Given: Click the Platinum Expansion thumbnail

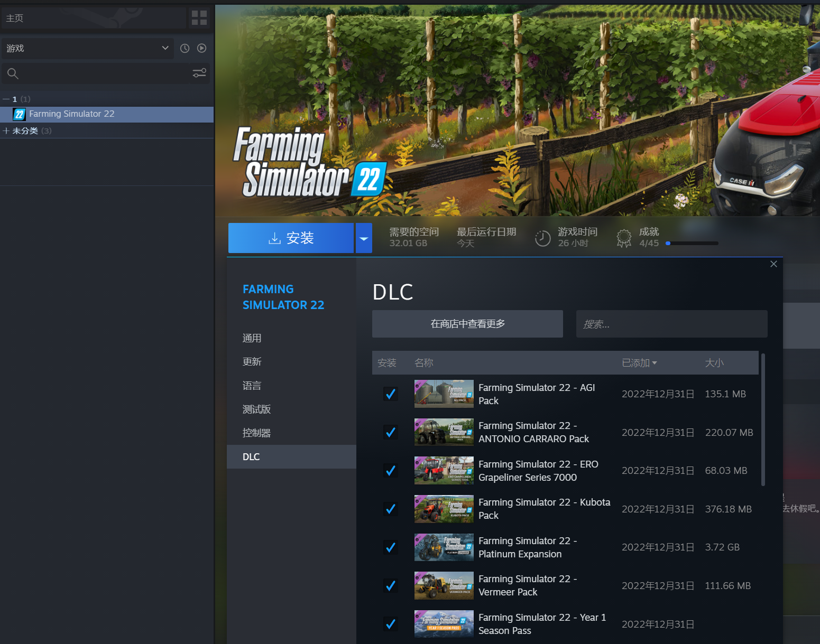Looking at the screenshot, I should click(x=444, y=547).
